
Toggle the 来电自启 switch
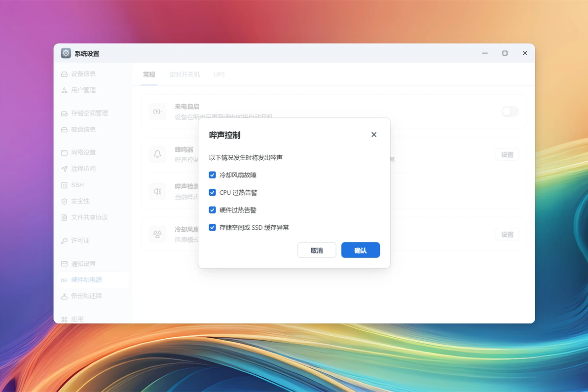coord(510,111)
